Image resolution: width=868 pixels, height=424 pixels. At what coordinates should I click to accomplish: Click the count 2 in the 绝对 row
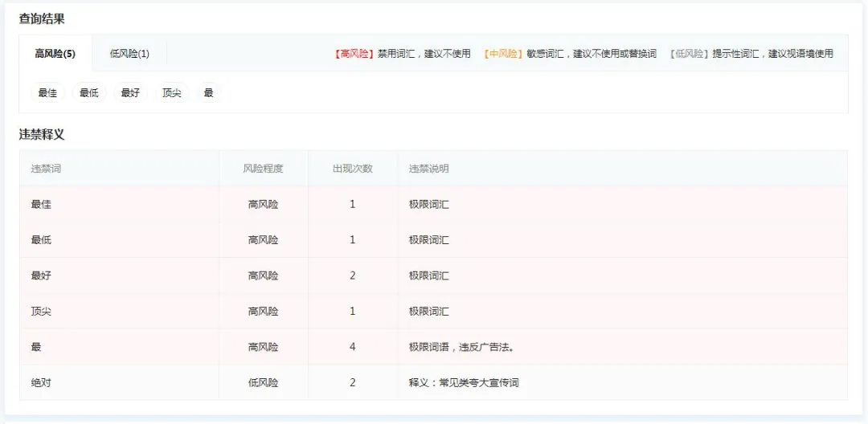click(353, 382)
